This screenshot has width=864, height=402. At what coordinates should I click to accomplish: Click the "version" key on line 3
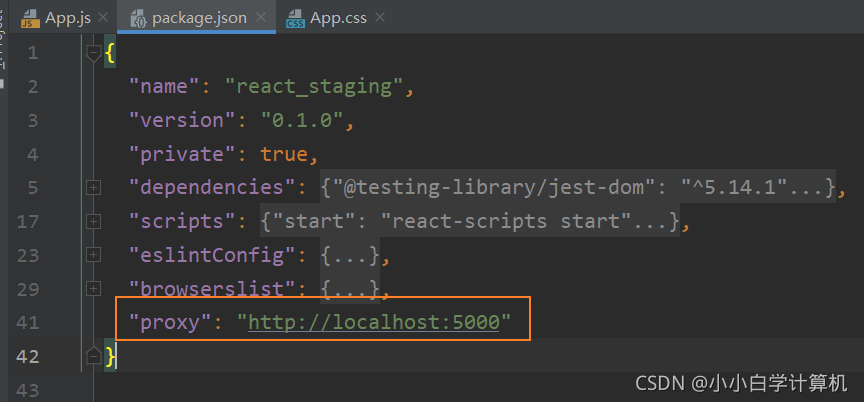click(182, 120)
